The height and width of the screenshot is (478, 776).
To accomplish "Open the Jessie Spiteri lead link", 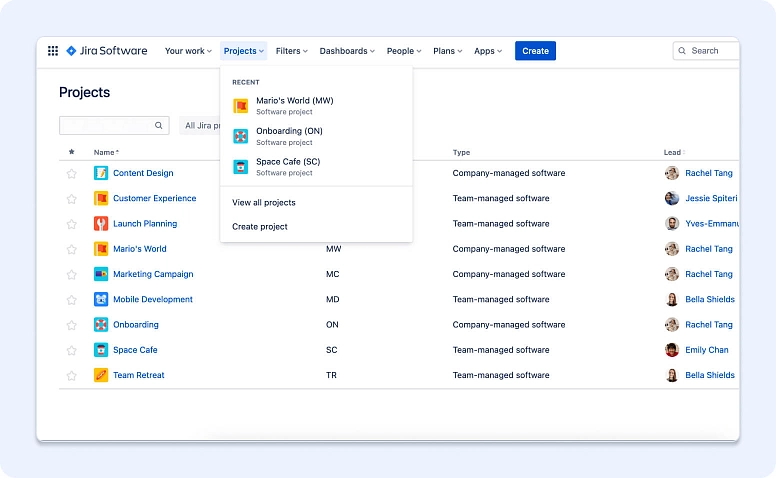I will [711, 198].
